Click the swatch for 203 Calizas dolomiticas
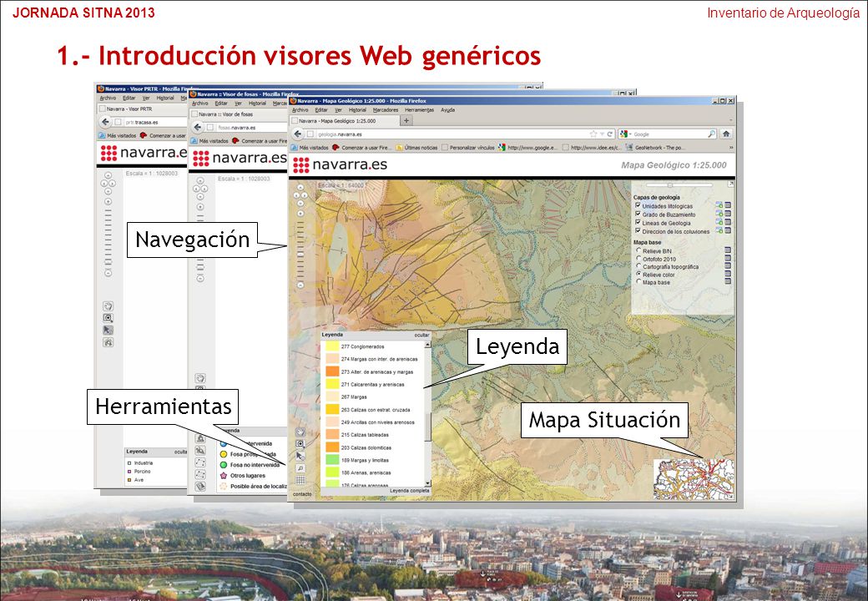The height and width of the screenshot is (601, 868). click(332, 447)
